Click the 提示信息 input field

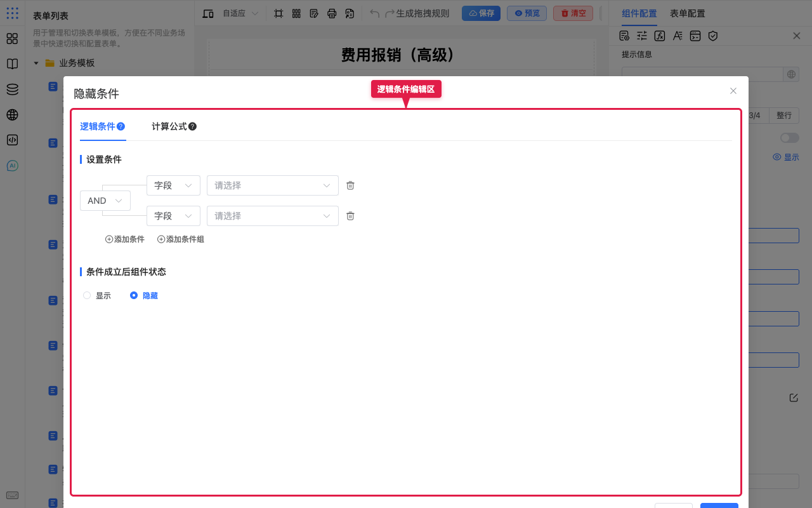pyautogui.click(x=702, y=74)
